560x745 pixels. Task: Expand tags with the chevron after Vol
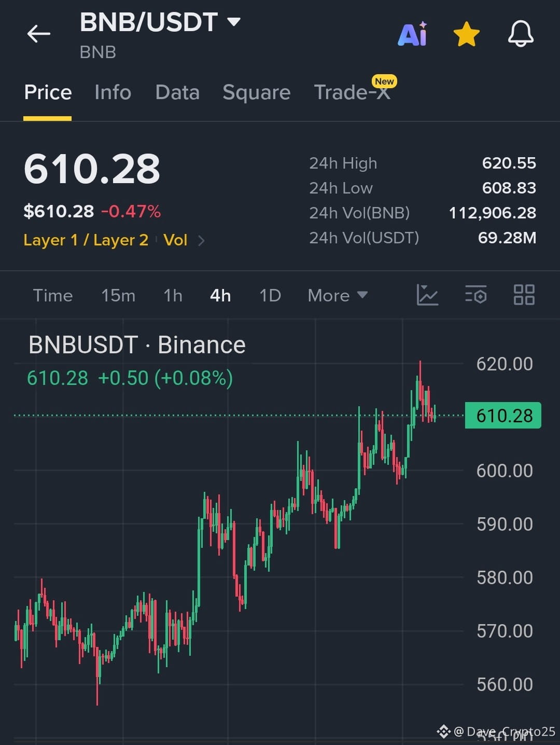point(202,241)
